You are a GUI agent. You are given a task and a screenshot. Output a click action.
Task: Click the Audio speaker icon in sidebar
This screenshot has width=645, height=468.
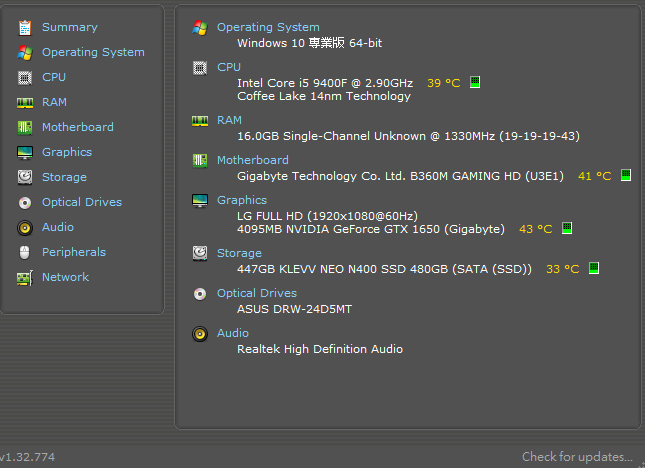tap(25, 228)
